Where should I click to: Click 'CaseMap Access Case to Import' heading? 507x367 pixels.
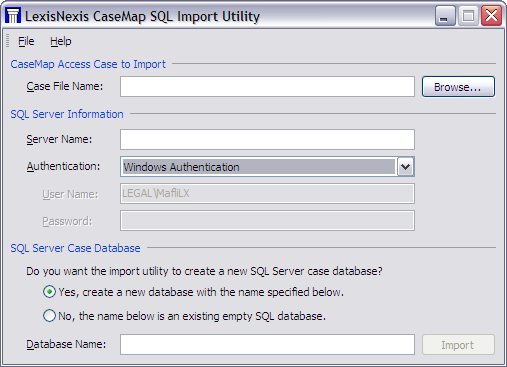coord(88,64)
